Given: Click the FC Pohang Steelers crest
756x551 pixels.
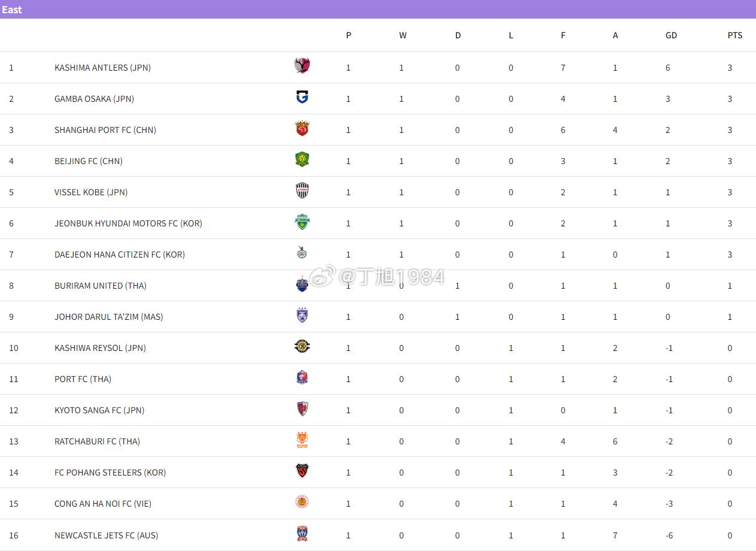Looking at the screenshot, I should tap(302, 471).
